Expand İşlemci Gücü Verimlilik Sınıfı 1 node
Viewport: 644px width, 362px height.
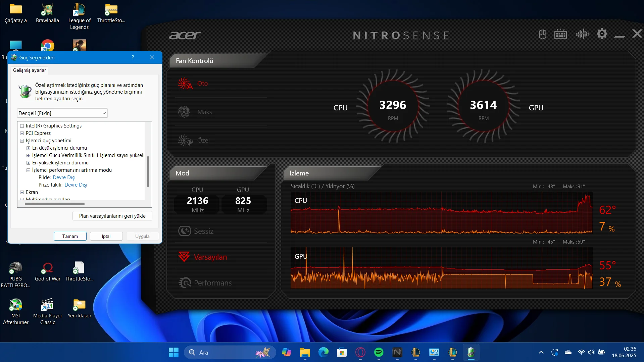point(28,155)
